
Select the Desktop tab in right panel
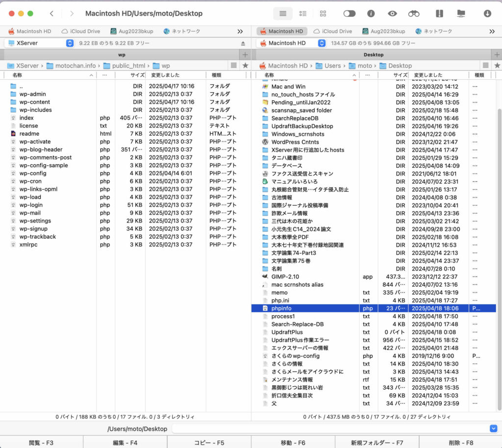[x=373, y=55]
